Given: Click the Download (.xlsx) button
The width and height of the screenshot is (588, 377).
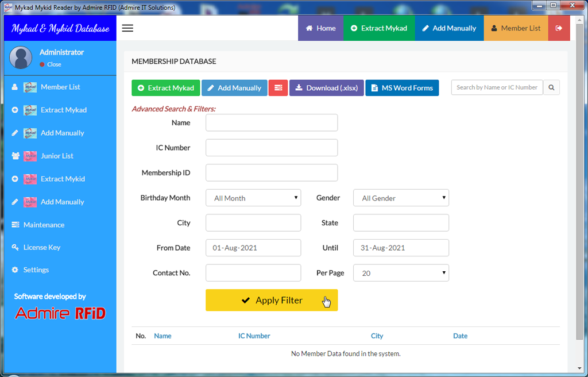Looking at the screenshot, I should pyautogui.click(x=326, y=88).
